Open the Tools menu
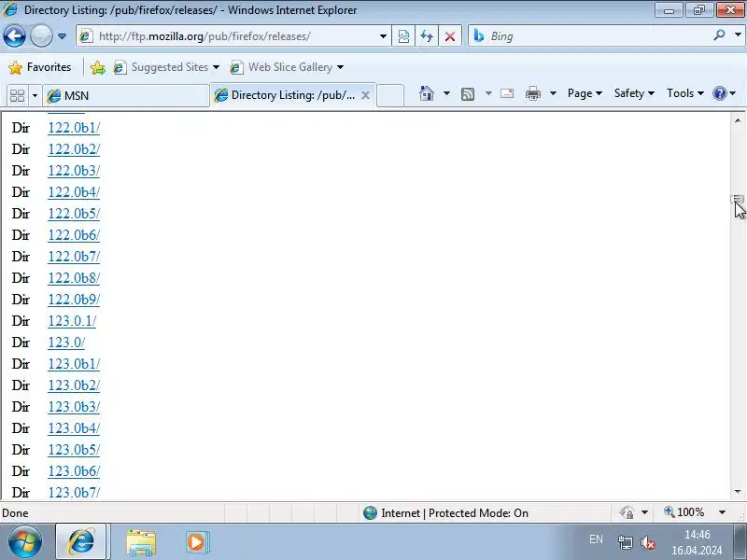The height and width of the screenshot is (560, 747). click(x=684, y=93)
